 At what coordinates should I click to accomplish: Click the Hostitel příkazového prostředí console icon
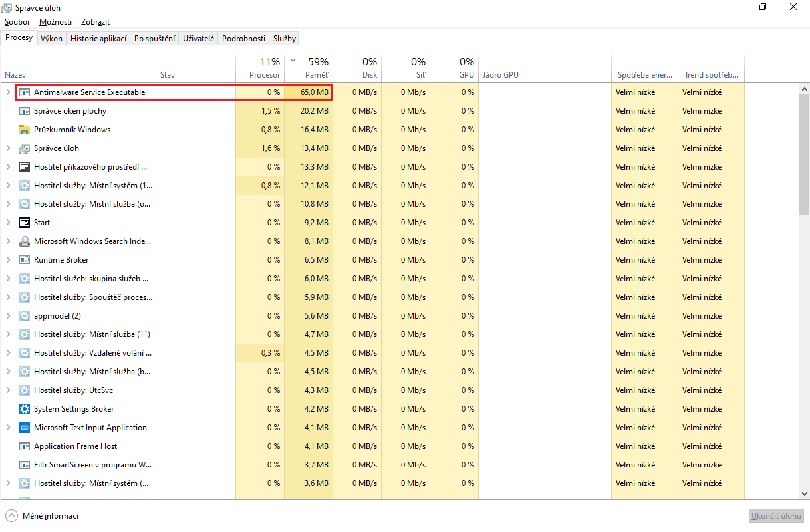25,167
